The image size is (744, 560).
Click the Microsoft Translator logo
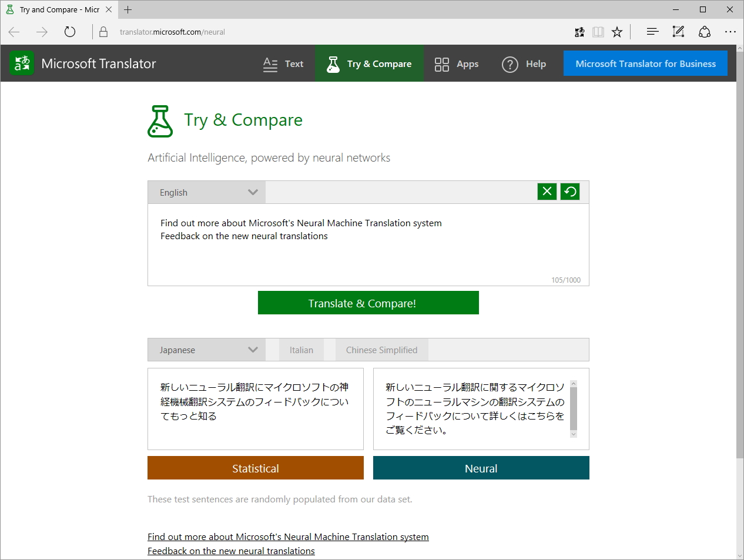click(x=22, y=63)
